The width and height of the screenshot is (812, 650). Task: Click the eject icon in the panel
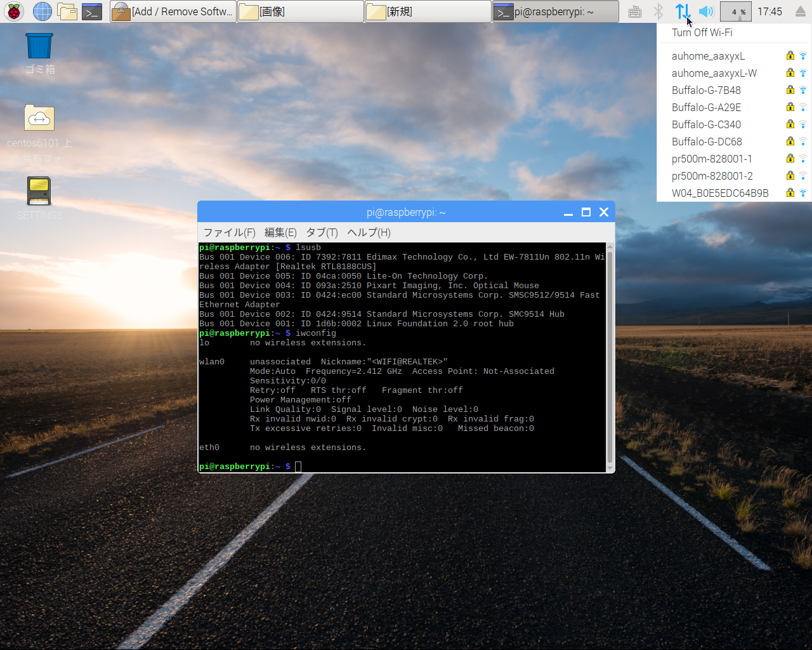tap(801, 11)
